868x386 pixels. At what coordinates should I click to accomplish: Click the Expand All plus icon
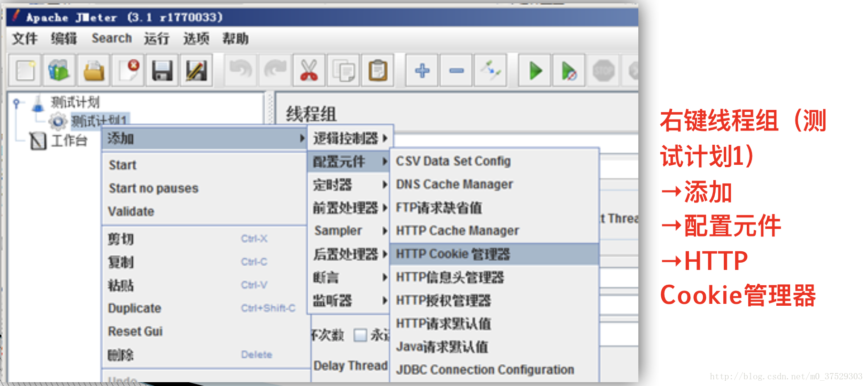[422, 71]
